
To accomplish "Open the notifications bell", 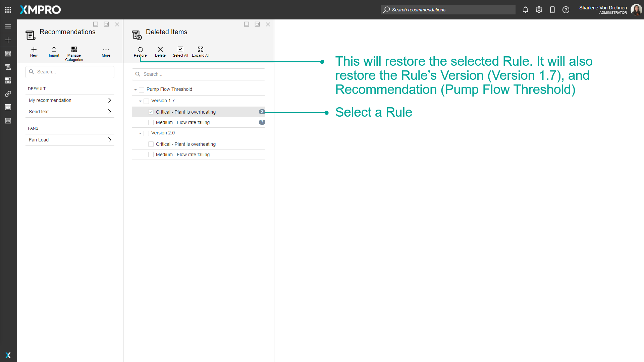I will pos(526,10).
